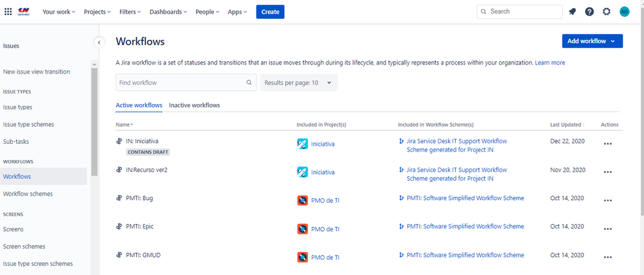Click PMO de TI icon in PMTI: Epic row
This screenshot has height=275, width=644.
click(302, 229)
